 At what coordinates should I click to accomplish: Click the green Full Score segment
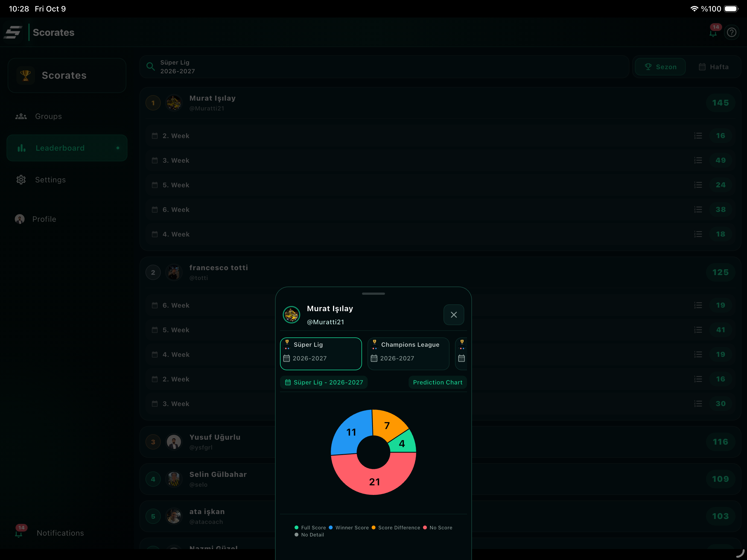pyautogui.click(x=402, y=444)
